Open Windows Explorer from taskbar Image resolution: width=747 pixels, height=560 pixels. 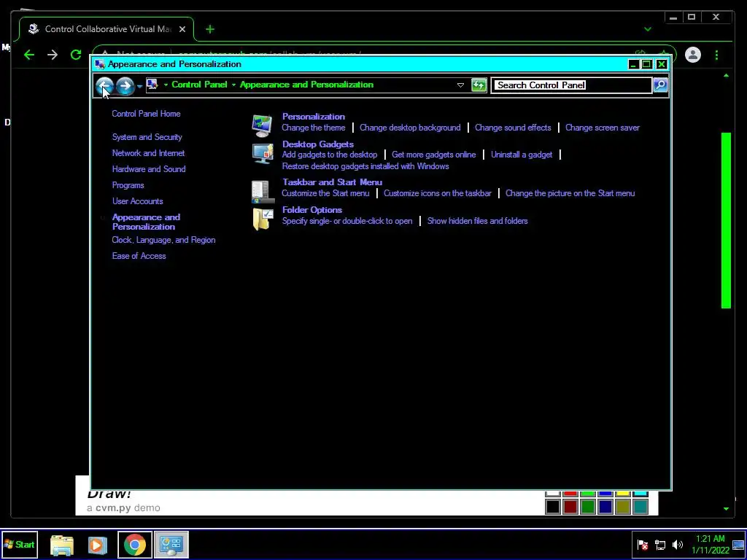pyautogui.click(x=62, y=545)
